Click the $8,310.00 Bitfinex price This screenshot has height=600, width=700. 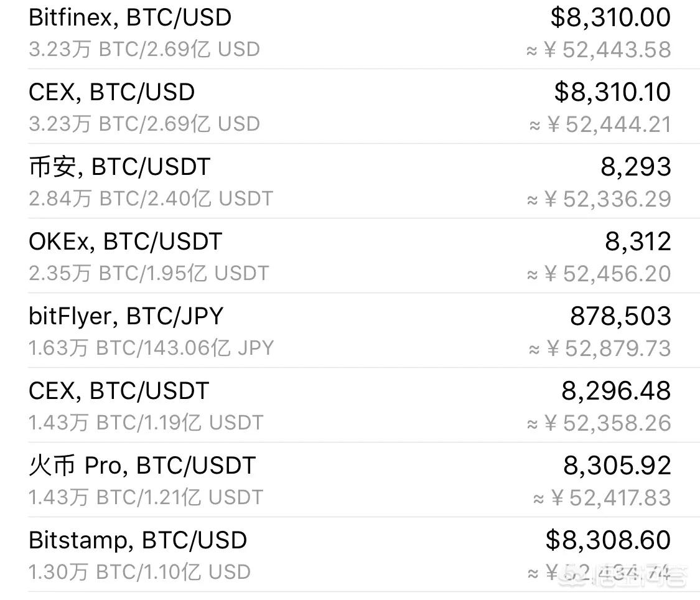pos(610,17)
